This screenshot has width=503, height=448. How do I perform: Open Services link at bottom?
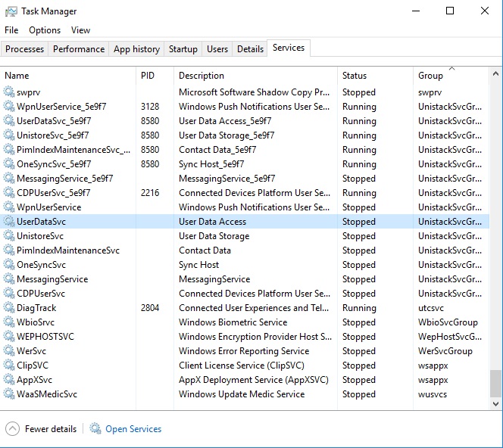click(x=133, y=429)
